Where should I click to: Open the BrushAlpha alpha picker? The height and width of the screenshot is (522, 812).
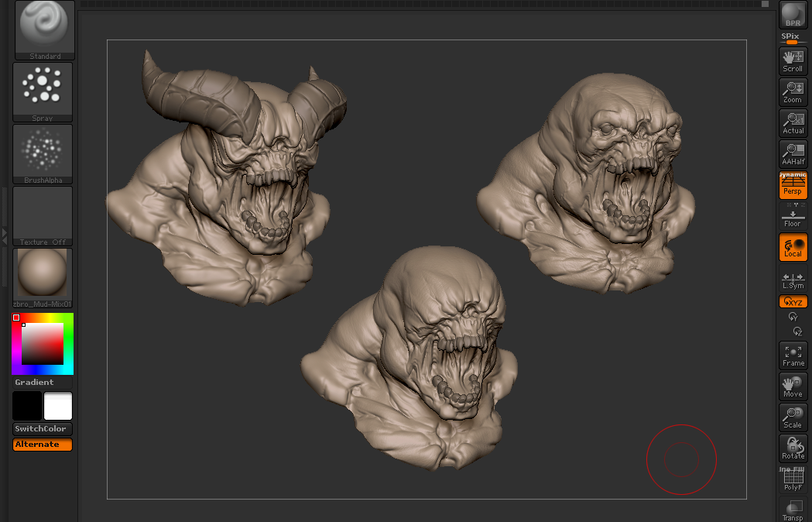coord(43,154)
